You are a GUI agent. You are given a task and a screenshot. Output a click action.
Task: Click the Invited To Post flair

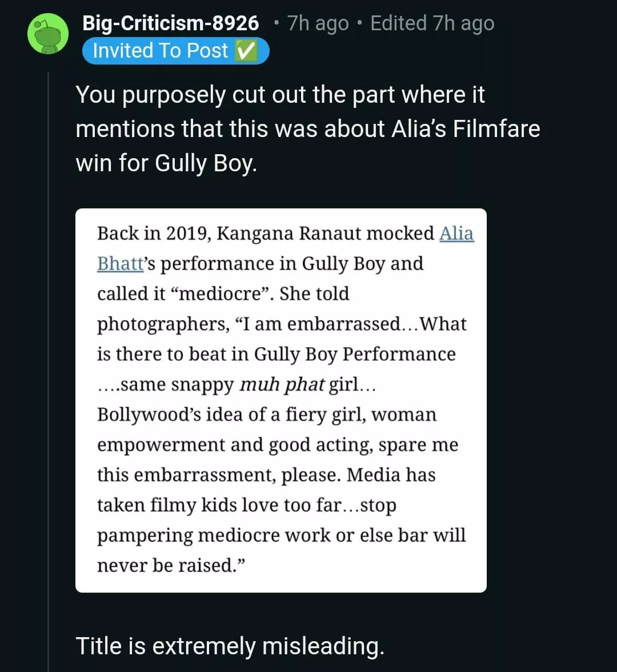(x=160, y=51)
